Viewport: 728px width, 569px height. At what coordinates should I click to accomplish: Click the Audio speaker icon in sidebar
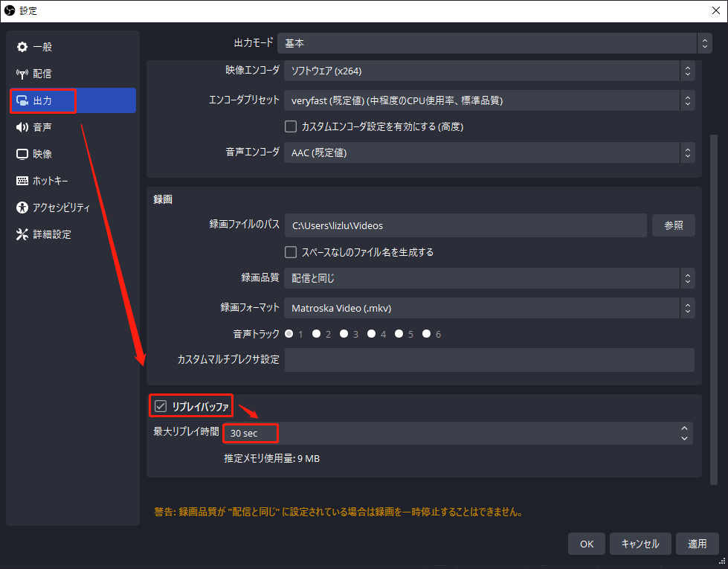coord(22,127)
